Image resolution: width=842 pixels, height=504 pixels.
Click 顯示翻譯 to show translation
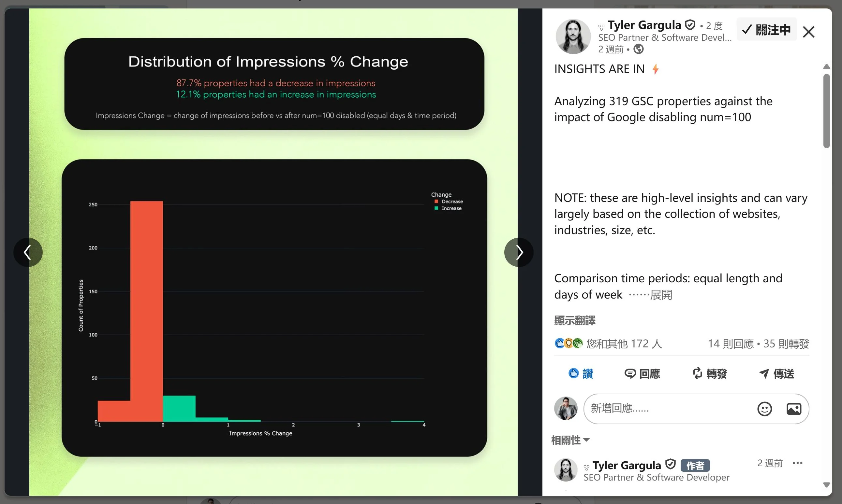(x=574, y=320)
